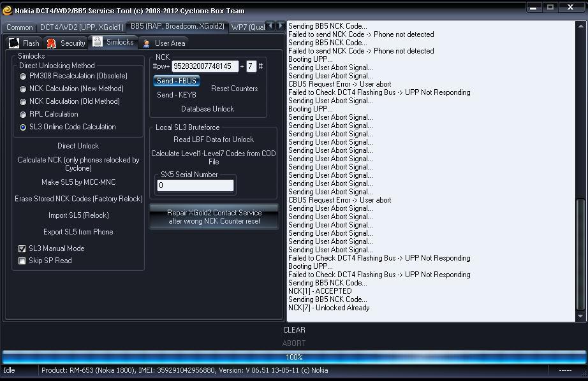
Task: Switch to BB5 (RAP, Broadcom, XGold2) tab
Action: pyautogui.click(x=177, y=26)
